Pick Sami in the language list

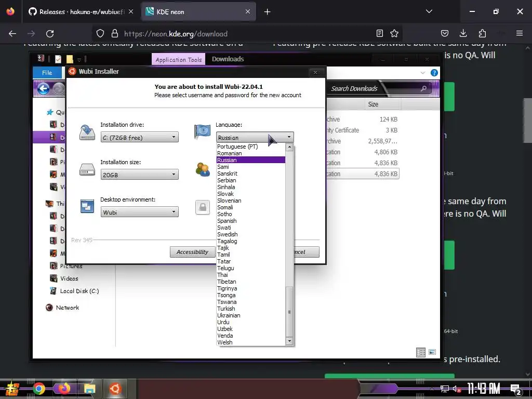(x=251, y=167)
